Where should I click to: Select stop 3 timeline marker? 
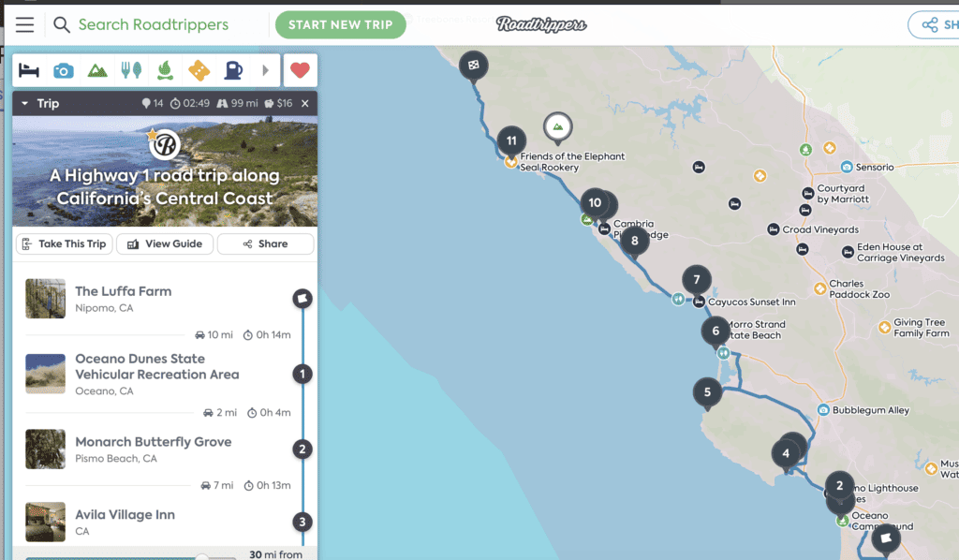302,523
